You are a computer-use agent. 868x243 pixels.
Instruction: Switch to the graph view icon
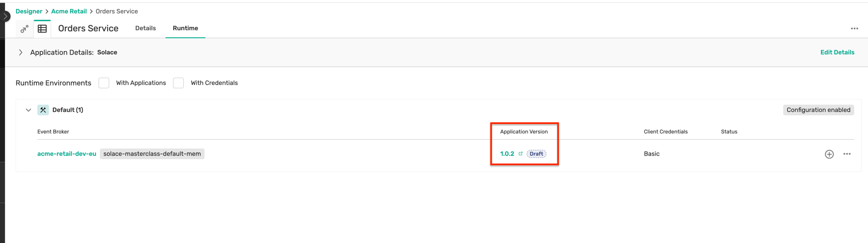[x=24, y=29]
